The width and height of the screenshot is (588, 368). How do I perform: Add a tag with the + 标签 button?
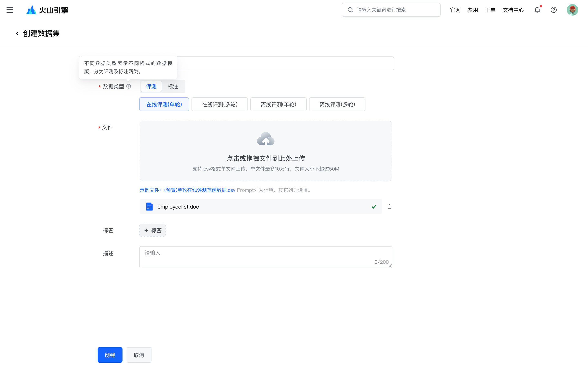point(153,230)
